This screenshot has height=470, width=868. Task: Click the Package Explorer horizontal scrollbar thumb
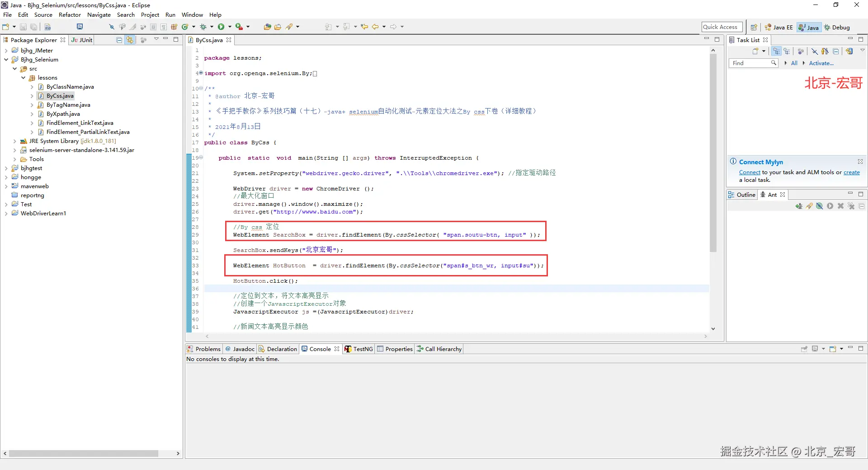[84, 453]
